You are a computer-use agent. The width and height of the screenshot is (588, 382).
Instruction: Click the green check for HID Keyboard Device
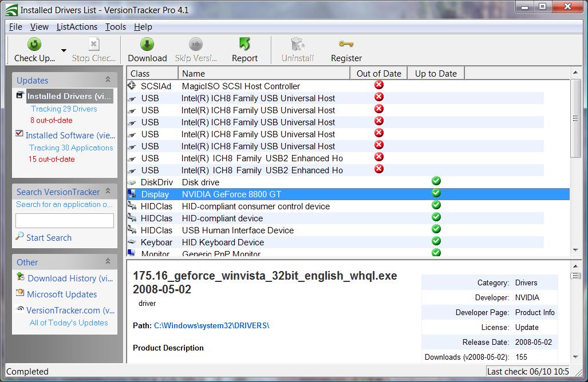pyautogui.click(x=436, y=241)
